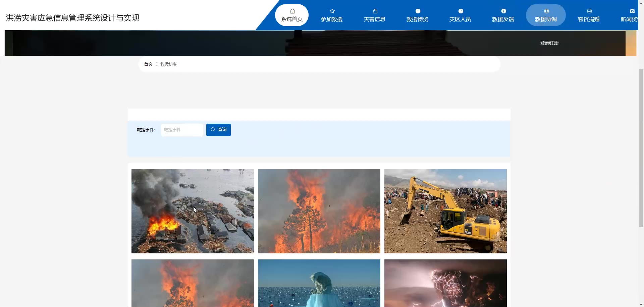Go to the 物资捐赠 page
The image size is (644, 307).
pyautogui.click(x=589, y=15)
